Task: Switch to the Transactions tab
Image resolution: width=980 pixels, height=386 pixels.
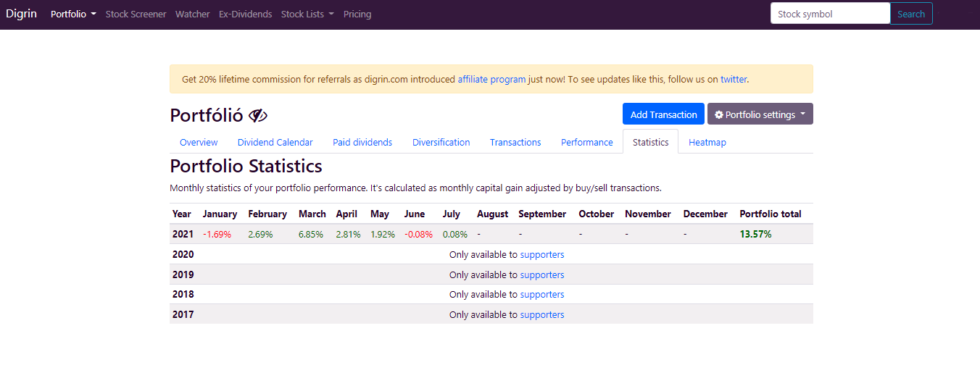Action: (515, 142)
